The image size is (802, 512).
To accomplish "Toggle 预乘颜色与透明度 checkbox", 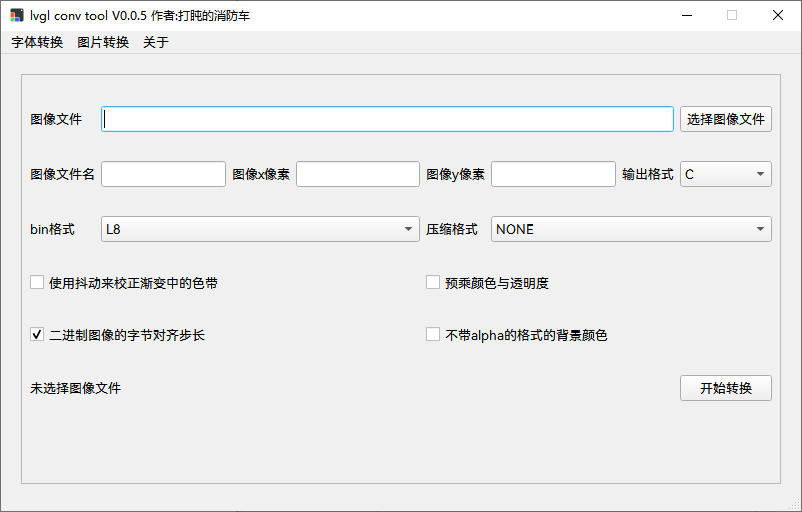I will click(x=433, y=283).
